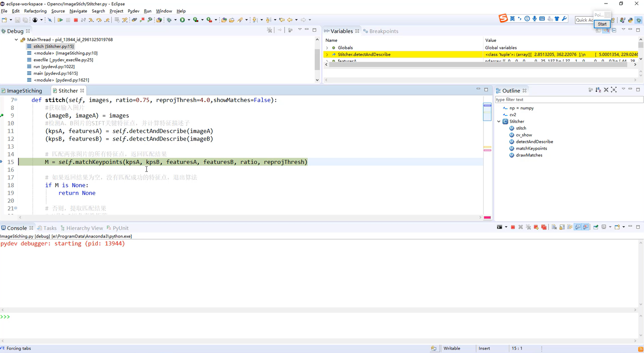Image resolution: width=644 pixels, height=353 pixels.
Task: Expand the Globals variable row
Action: pos(327,48)
